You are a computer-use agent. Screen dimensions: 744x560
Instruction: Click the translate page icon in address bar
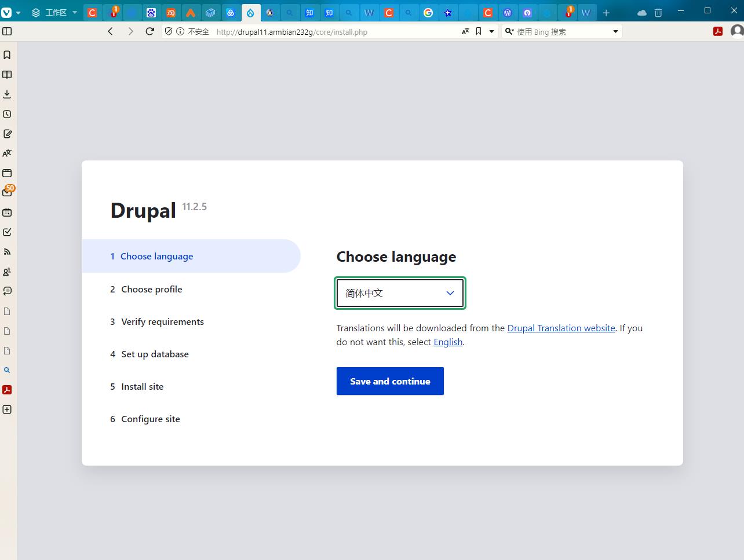(465, 31)
